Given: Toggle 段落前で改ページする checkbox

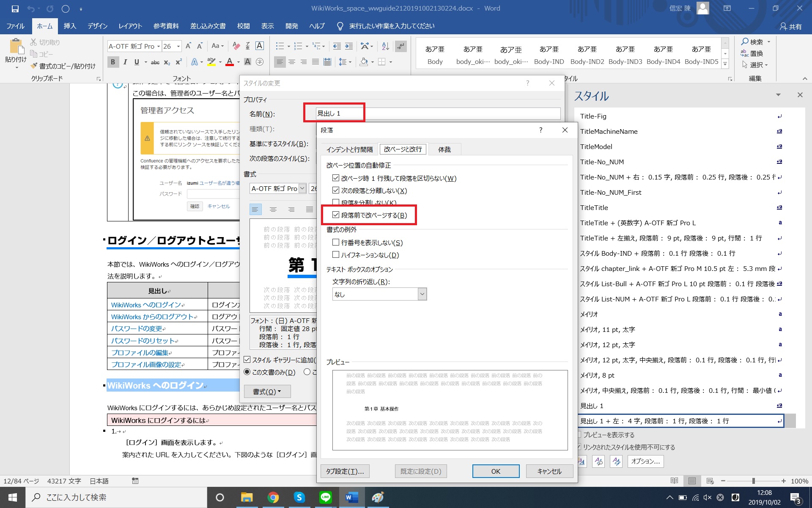Looking at the screenshot, I should coord(336,215).
